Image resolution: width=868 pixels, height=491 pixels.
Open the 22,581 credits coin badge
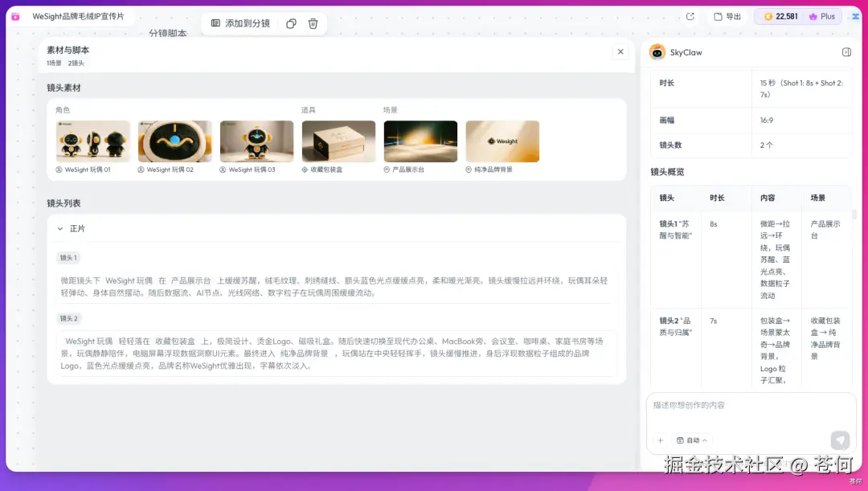point(781,17)
